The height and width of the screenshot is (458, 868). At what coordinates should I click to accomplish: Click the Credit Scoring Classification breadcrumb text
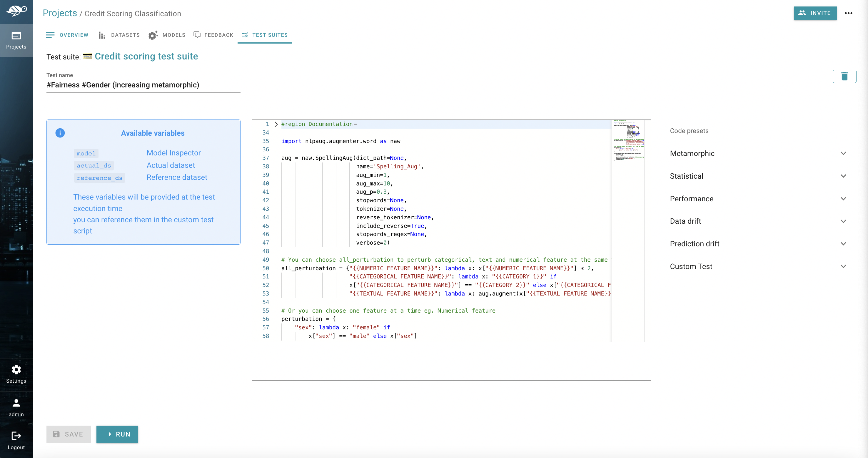pos(133,14)
